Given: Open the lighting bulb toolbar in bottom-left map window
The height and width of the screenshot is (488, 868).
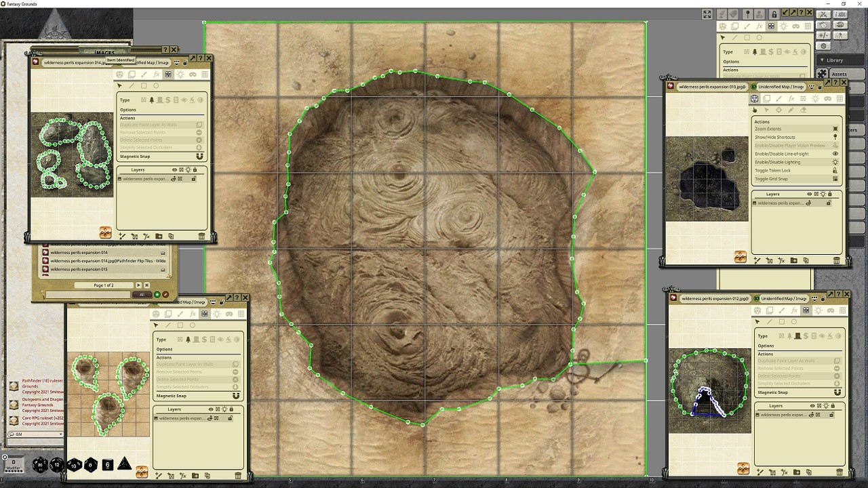Looking at the screenshot, I should click(x=216, y=314).
